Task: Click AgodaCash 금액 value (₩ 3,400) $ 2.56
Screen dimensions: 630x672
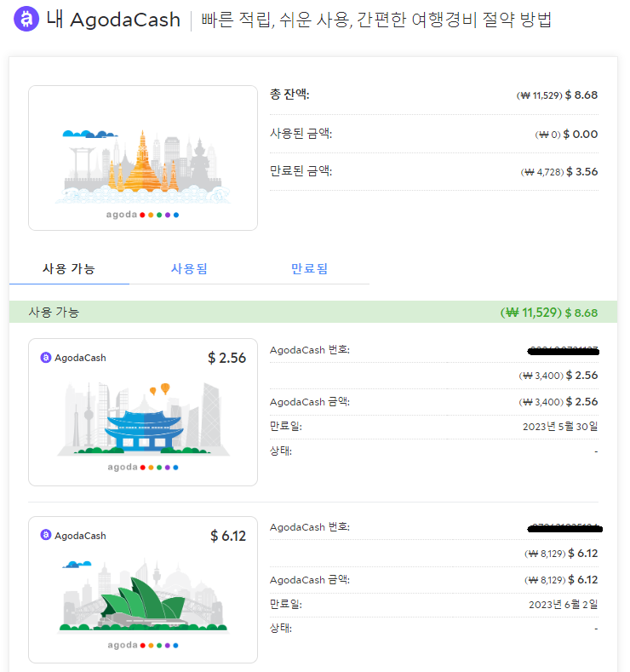Action: 558,401
